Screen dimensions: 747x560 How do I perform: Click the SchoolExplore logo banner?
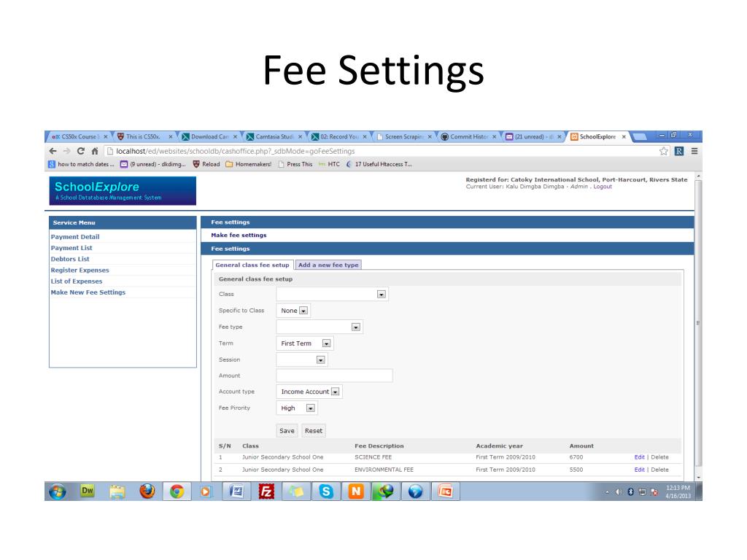(123, 191)
